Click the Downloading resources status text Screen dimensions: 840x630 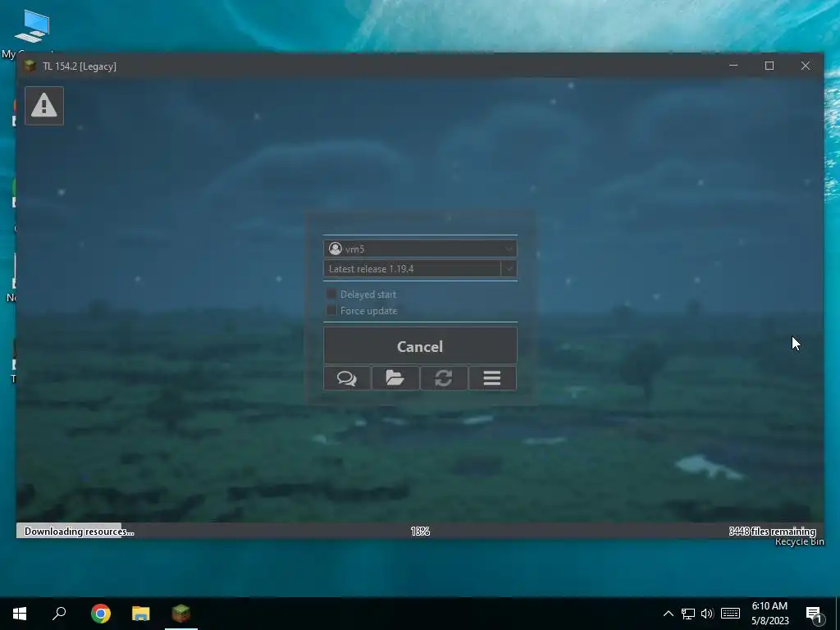click(79, 532)
